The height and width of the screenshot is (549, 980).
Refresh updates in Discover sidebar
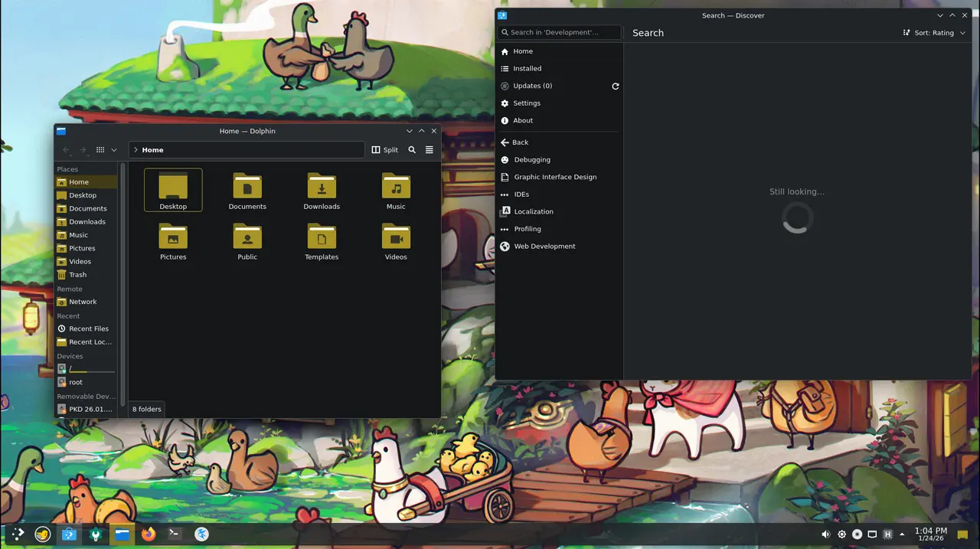615,87
